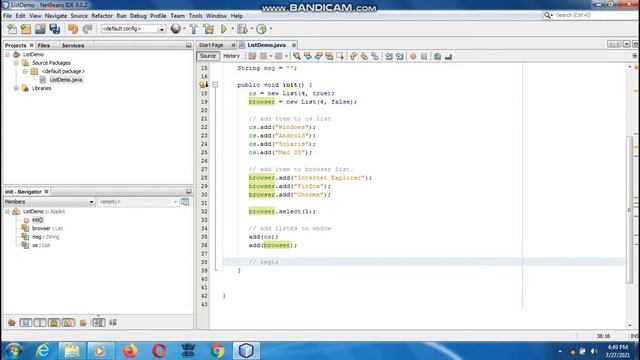The image size is (640, 360).
Task: Select msg : String in Navigator
Action: [45, 237]
